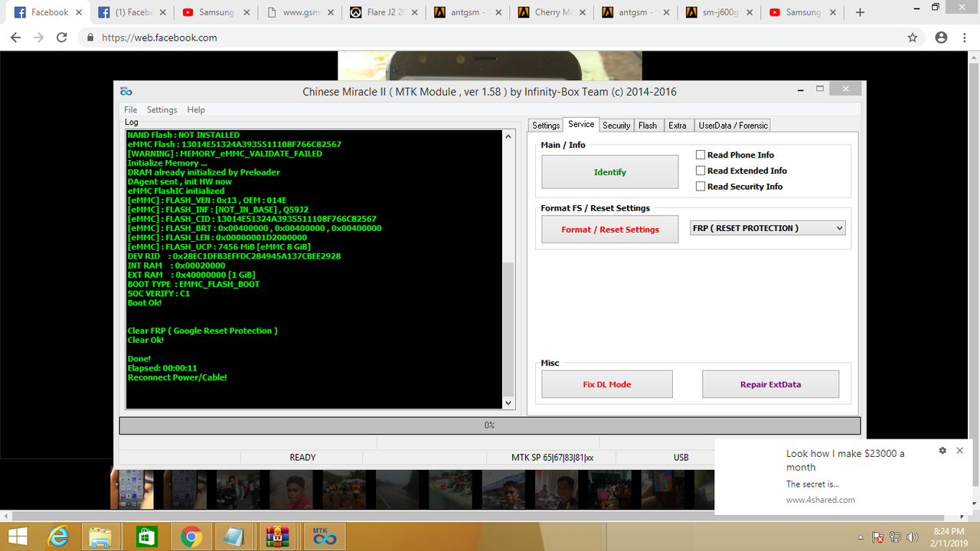This screenshot has height=551, width=980.
Task: Click the Chrome forward arrow
Action: point(39,37)
